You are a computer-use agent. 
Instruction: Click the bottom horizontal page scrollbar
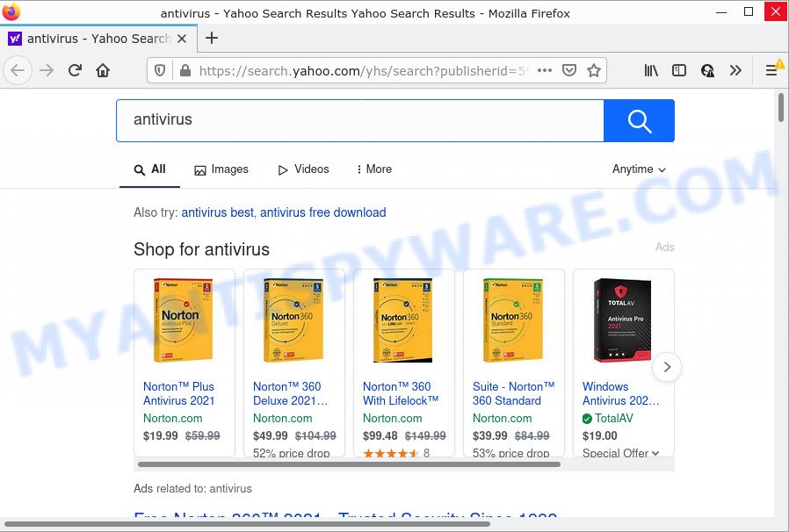[247, 524]
